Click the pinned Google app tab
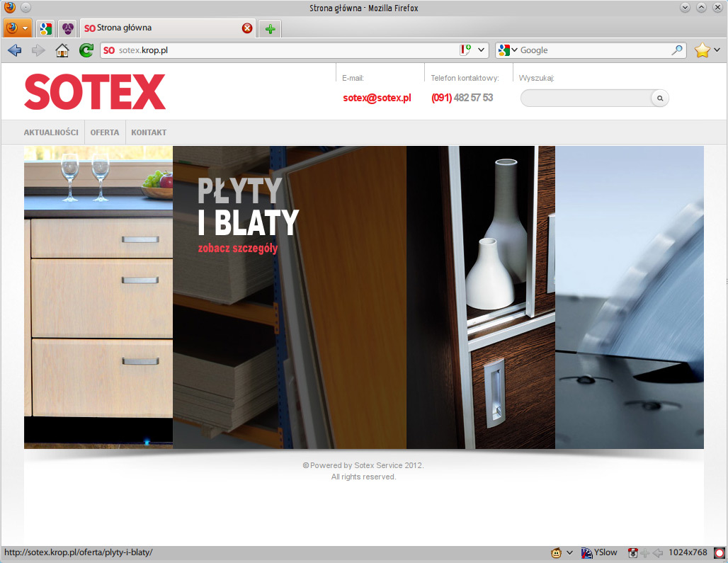The width and height of the screenshot is (728, 563). click(x=45, y=28)
